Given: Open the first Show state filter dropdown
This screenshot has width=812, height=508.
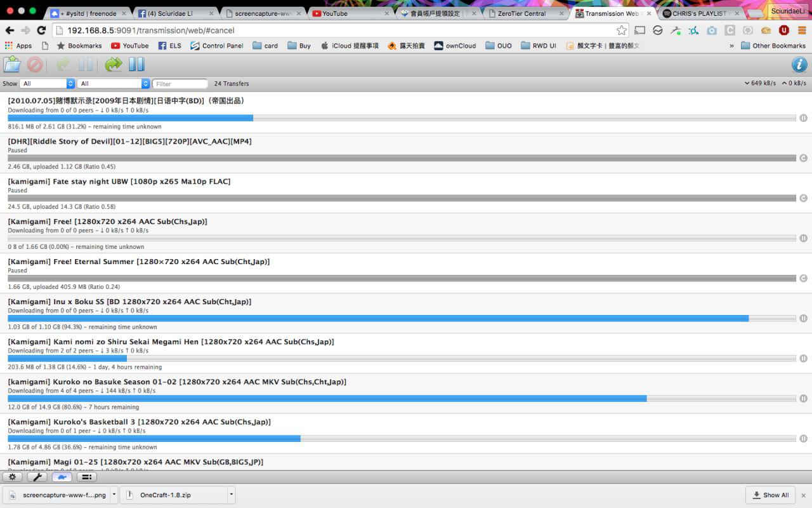Looking at the screenshot, I should click(x=48, y=84).
